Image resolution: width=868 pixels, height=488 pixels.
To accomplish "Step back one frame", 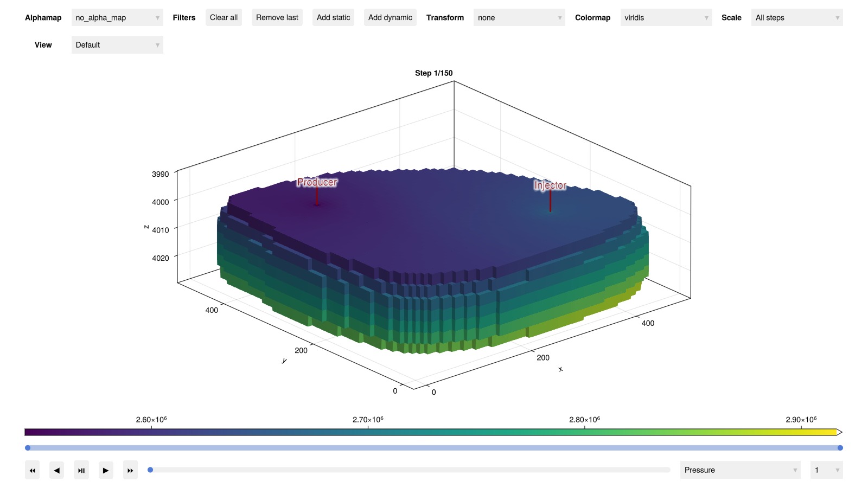I will pos(56,470).
